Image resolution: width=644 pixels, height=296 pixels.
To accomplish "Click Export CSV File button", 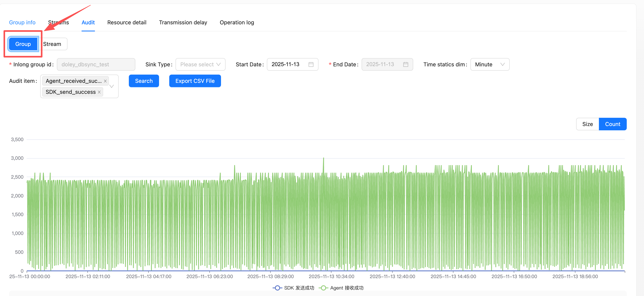I will [x=195, y=81].
